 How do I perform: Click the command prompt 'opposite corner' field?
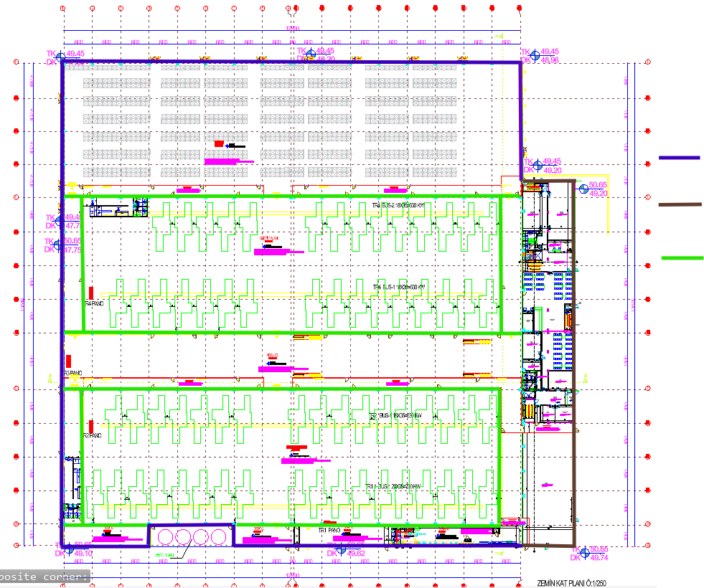point(44,577)
